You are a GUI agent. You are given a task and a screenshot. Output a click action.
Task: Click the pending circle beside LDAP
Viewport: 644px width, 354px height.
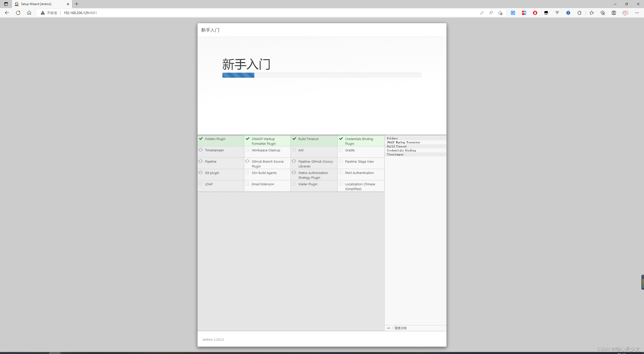200,184
